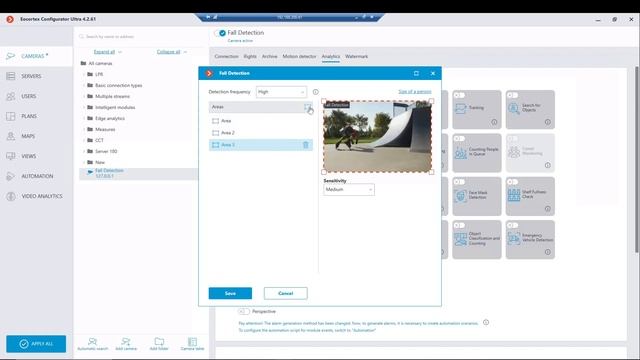Show info about Detection frequency
Image resolution: width=640 pixels, height=360 pixels.
[316, 92]
